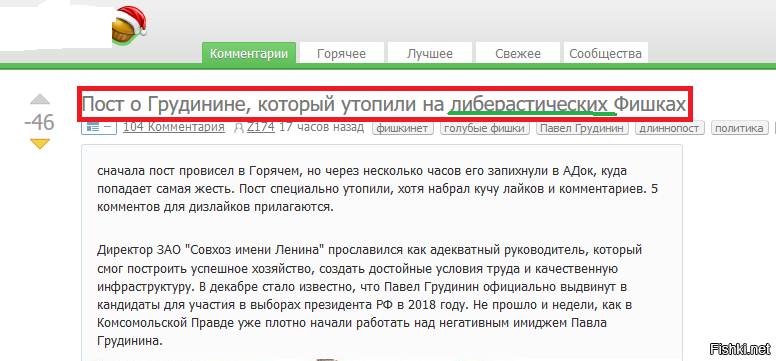Select the фишкинет tag
Image resolution: width=776 pixels, height=361 pixels.
402,128
